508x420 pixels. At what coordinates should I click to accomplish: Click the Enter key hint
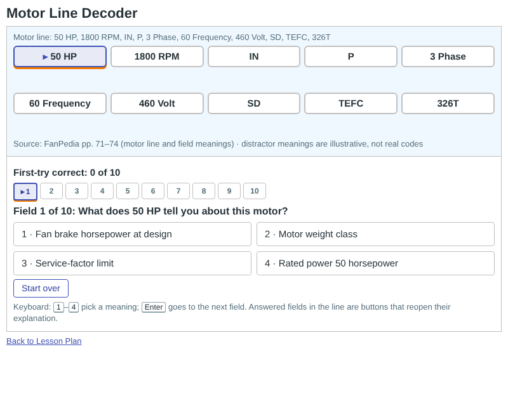click(x=154, y=307)
